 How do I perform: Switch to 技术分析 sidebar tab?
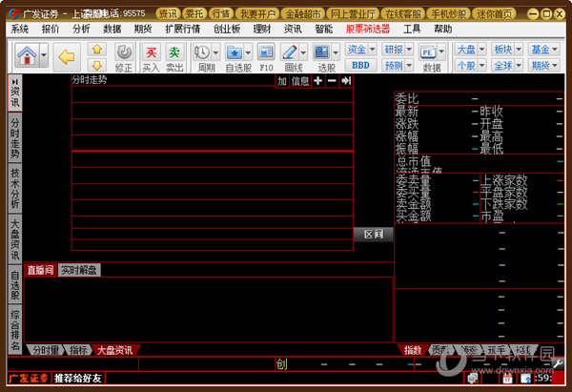pyautogui.click(x=15, y=188)
